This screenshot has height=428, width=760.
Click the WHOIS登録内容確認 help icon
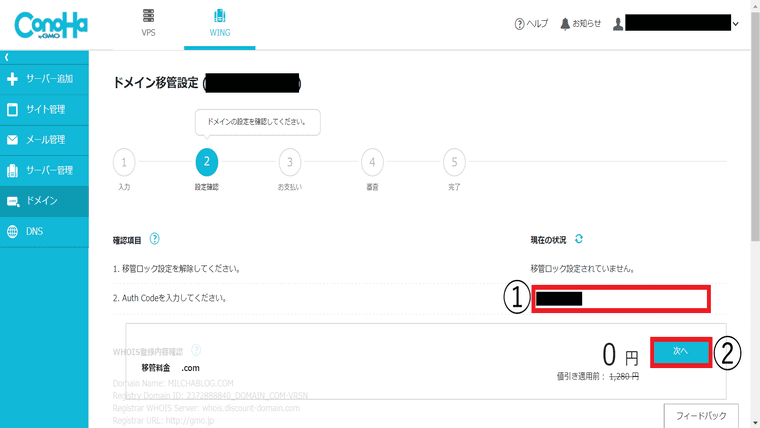196,350
